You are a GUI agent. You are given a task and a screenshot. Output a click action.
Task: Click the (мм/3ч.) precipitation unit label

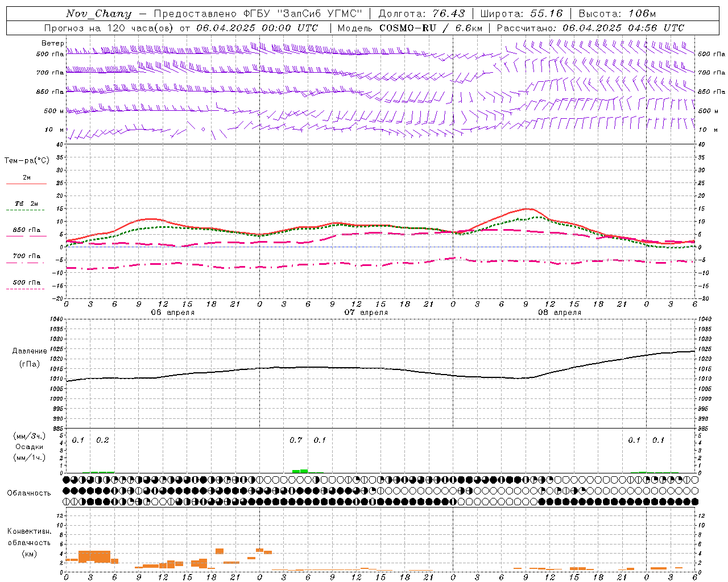coord(30,436)
